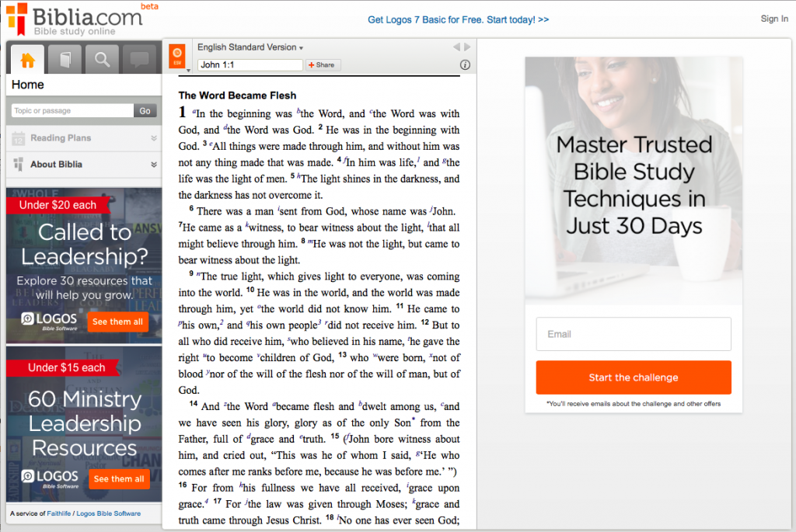Open the Get Logos 7 Basic for Free link
796x532 pixels.
pyautogui.click(x=458, y=19)
